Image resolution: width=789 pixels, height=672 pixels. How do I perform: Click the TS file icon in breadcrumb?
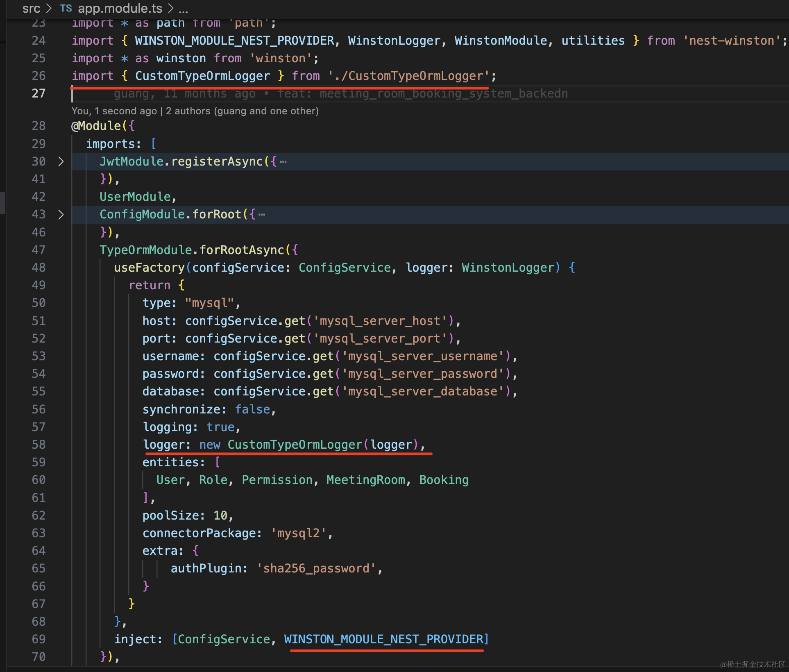tap(66, 8)
